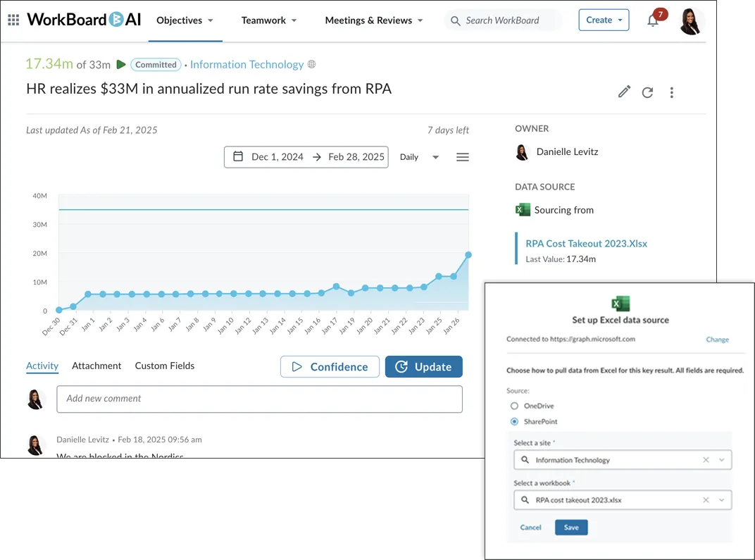
Task: Select the OneDrive source option
Action: click(x=515, y=406)
